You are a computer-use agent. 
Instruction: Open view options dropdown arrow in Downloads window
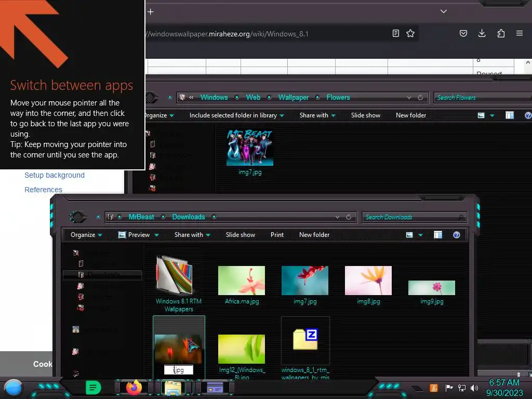pos(421,235)
